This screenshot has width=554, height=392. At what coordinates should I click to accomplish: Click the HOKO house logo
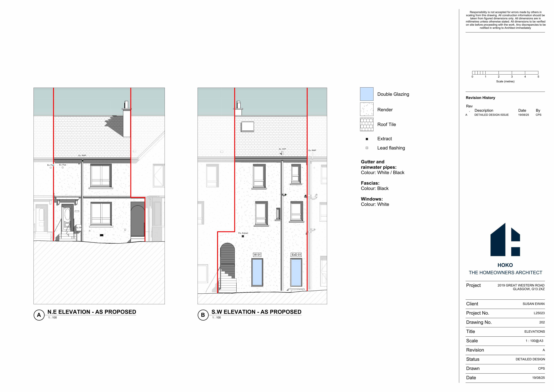coord(505,240)
